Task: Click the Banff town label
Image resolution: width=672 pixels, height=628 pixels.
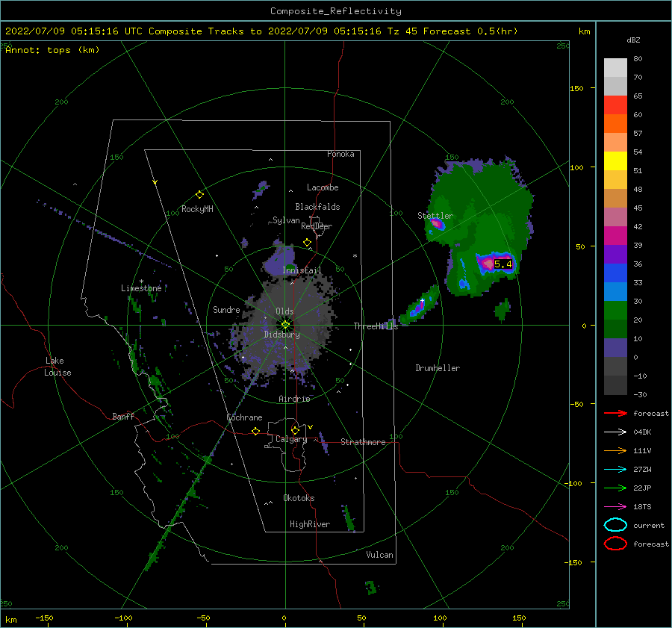Action: (x=123, y=416)
